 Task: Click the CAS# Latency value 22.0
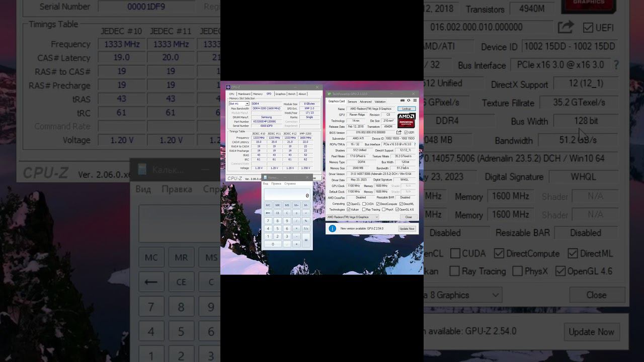tap(305, 142)
